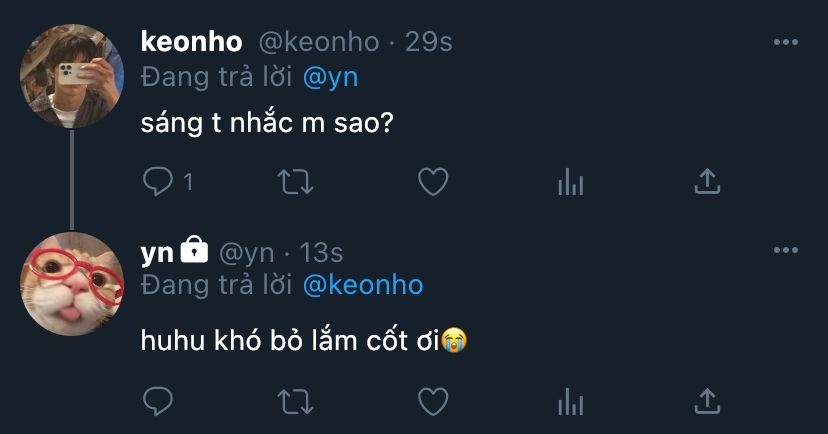Image resolution: width=828 pixels, height=434 pixels.
Task: Open keonho display name profile
Action: (192, 42)
